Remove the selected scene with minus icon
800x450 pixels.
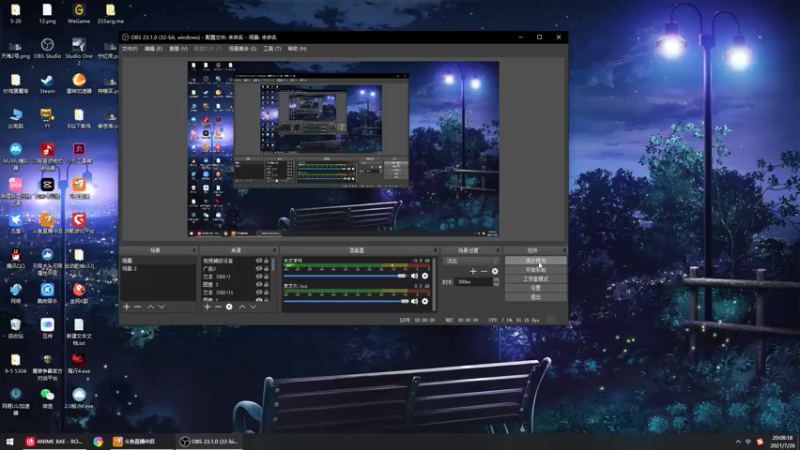click(137, 307)
